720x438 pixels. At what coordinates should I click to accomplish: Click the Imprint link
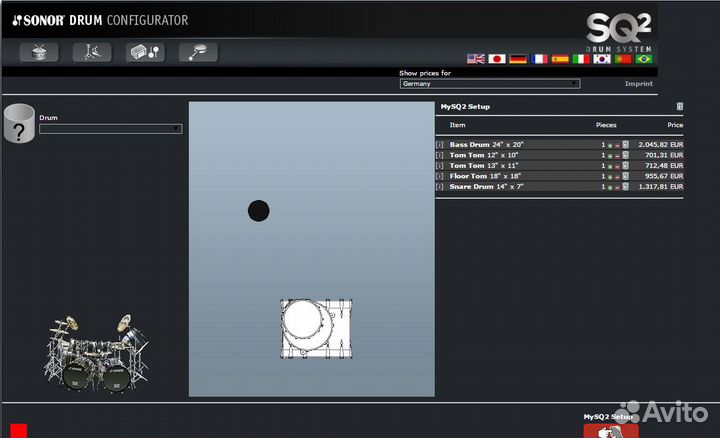[638, 84]
